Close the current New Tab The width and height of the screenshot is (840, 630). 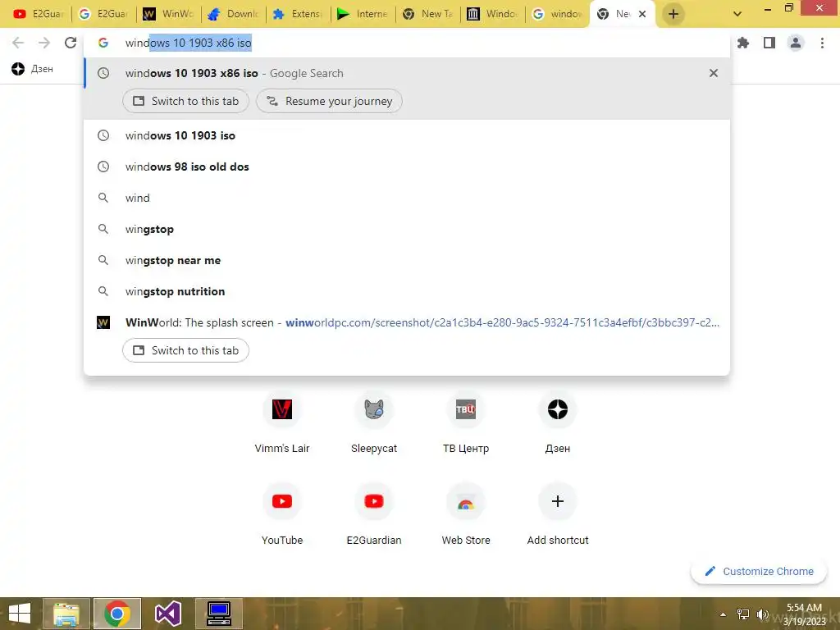tap(642, 14)
